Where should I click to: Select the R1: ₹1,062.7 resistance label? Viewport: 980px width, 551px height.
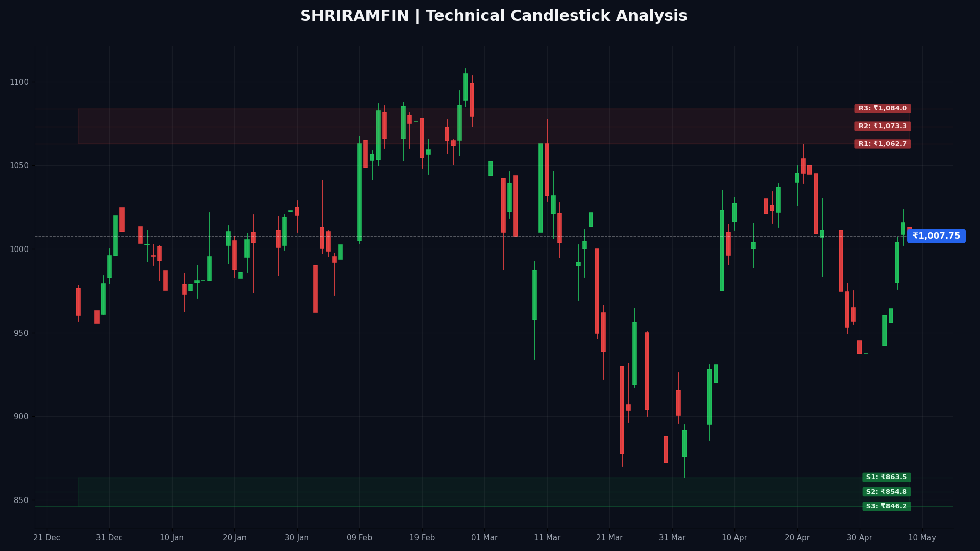(883, 144)
